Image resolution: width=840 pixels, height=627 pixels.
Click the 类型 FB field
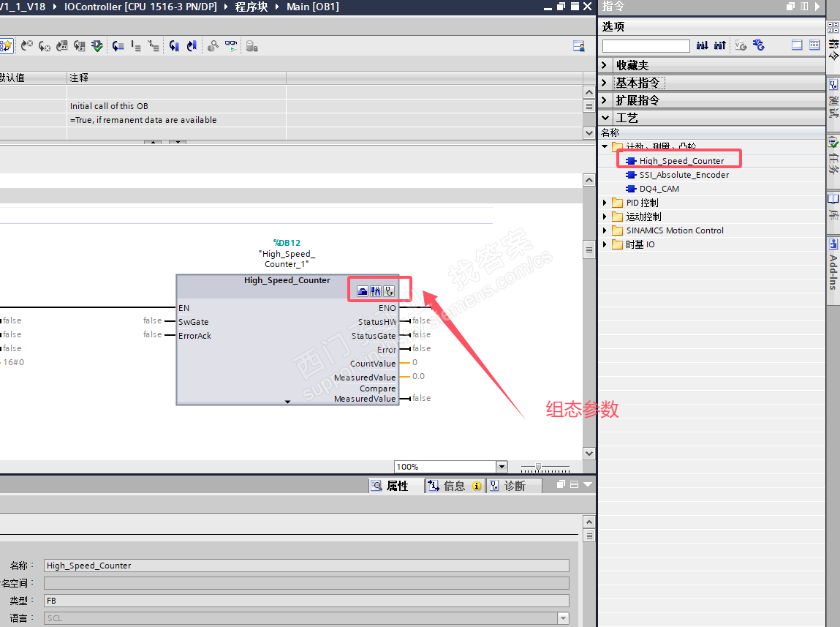(306, 601)
